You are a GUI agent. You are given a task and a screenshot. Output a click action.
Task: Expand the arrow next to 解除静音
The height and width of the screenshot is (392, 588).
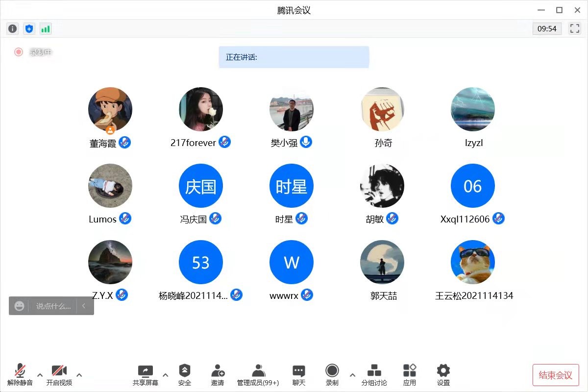pos(40,375)
